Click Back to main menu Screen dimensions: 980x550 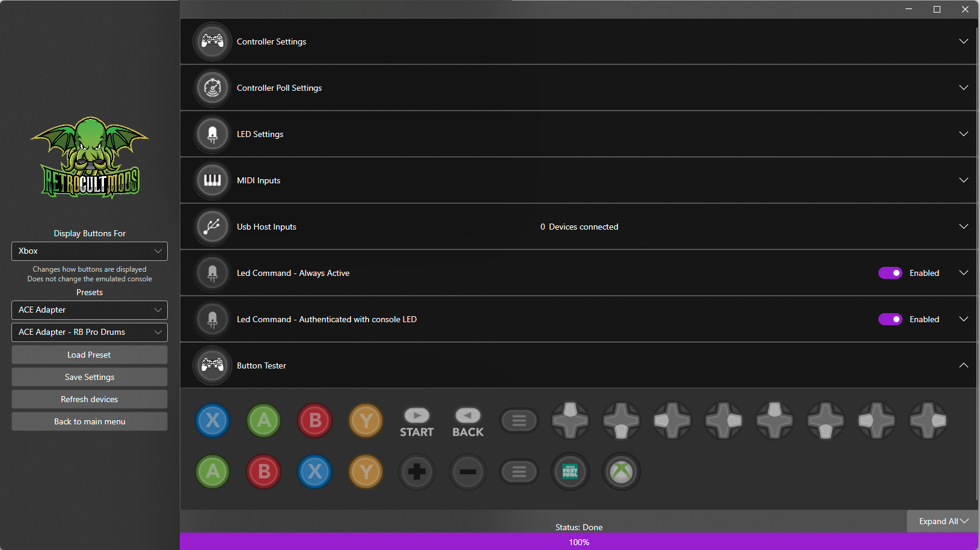click(x=90, y=421)
